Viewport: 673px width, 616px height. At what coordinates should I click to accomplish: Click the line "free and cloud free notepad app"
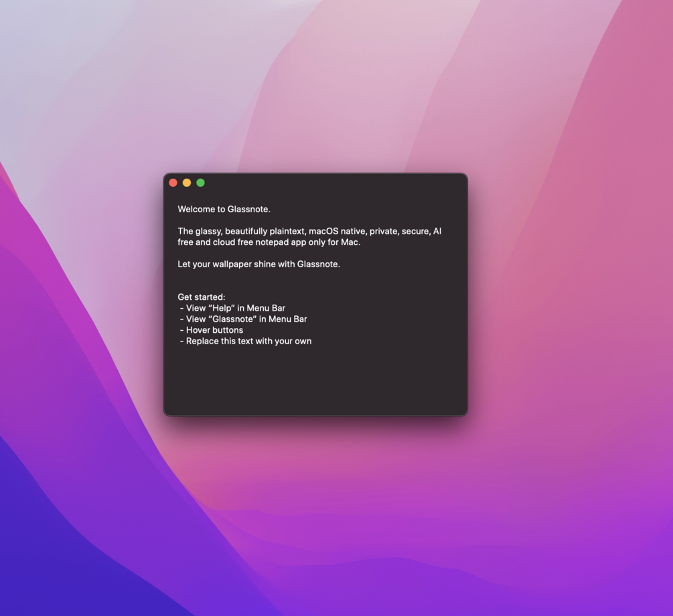269,242
